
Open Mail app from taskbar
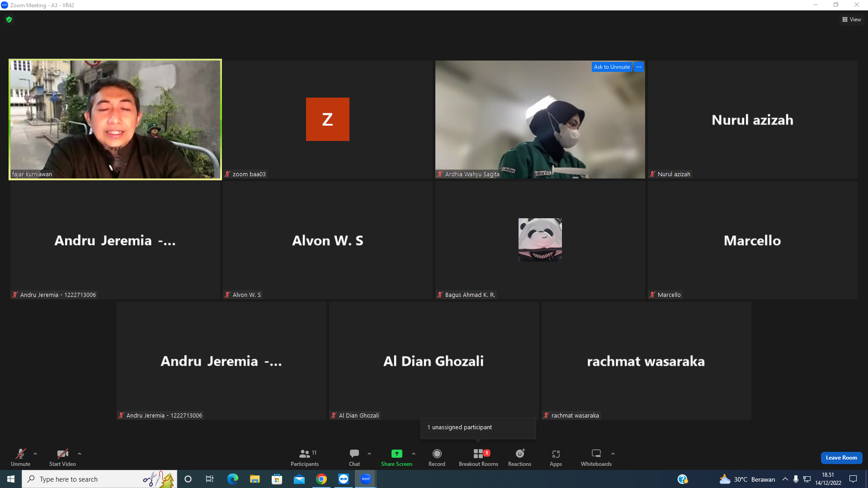point(299,479)
